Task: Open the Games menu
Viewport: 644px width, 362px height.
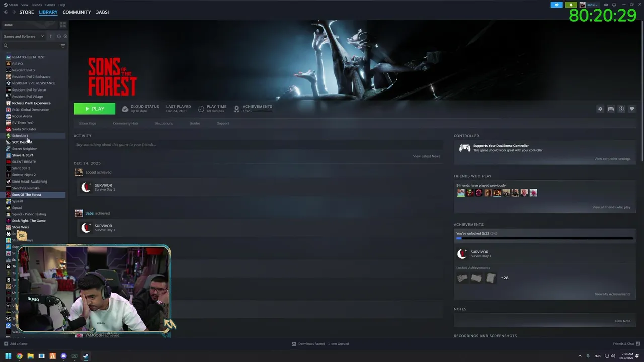Action: [50, 5]
